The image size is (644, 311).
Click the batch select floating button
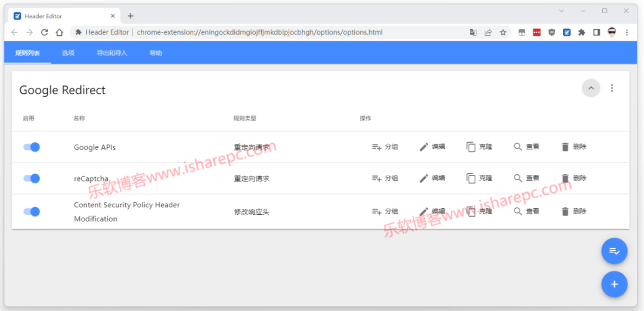coord(614,251)
